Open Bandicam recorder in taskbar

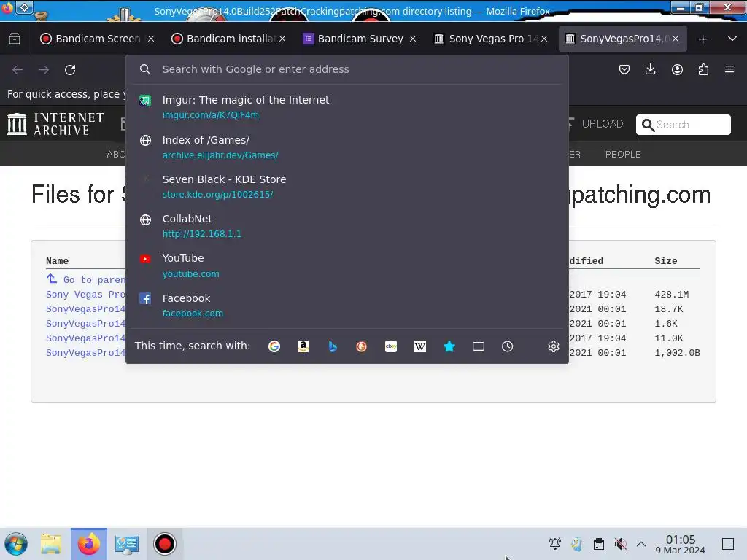164,544
